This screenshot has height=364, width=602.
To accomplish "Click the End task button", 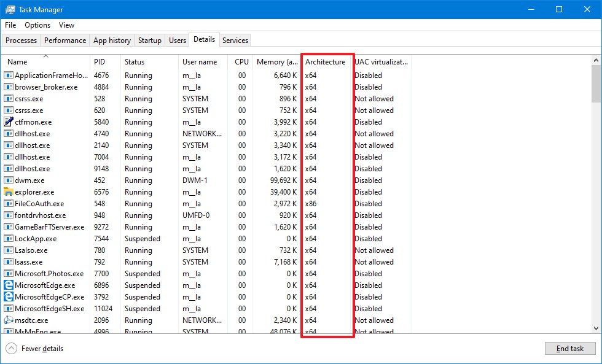I will click(570, 349).
